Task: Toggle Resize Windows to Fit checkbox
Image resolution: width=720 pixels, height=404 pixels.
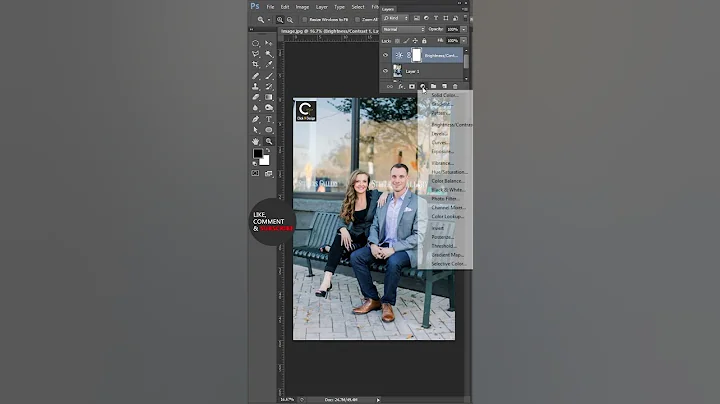Action: click(x=305, y=20)
